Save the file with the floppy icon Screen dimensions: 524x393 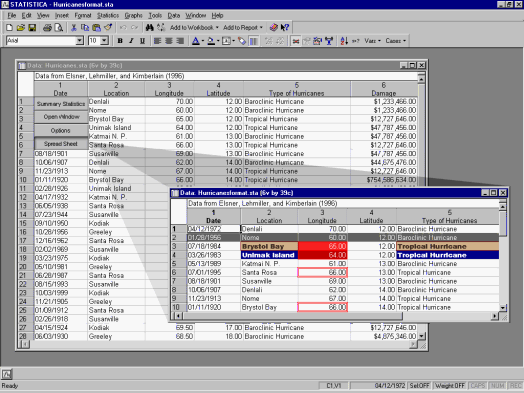tap(32, 28)
